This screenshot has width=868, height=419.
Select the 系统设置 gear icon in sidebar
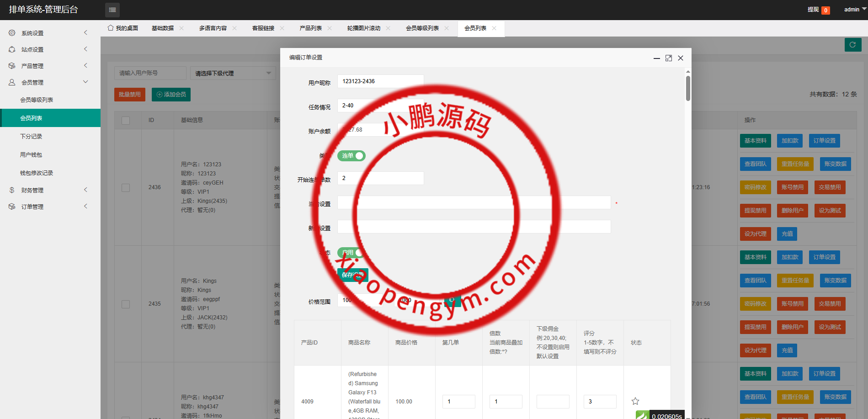point(11,32)
